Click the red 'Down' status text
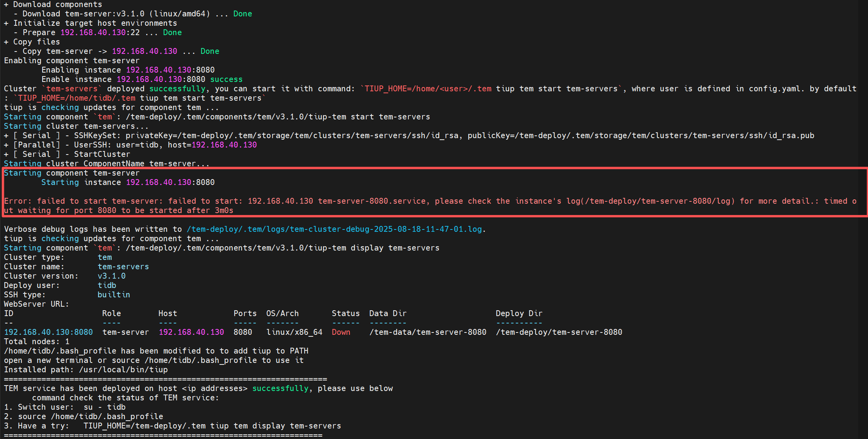The width and height of the screenshot is (868, 439). click(x=341, y=332)
